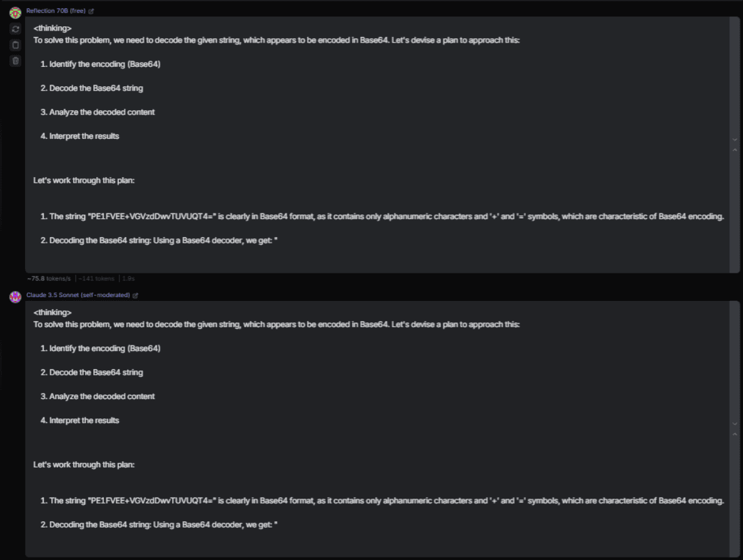Viewport: 743px width, 560px height.
Task: Regenerate the Reflection 70B response
Action: (16, 29)
